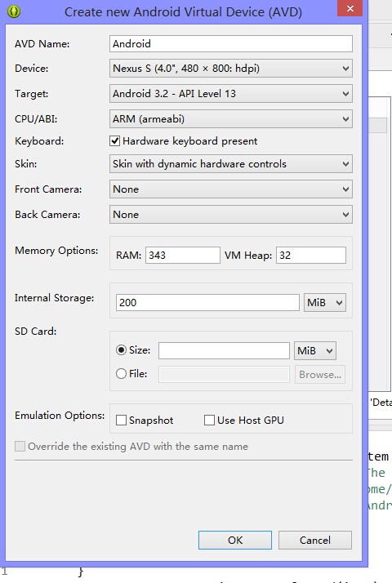Image resolution: width=392 pixels, height=583 pixels.
Task: Click the dialog title text
Action: [x=183, y=12]
